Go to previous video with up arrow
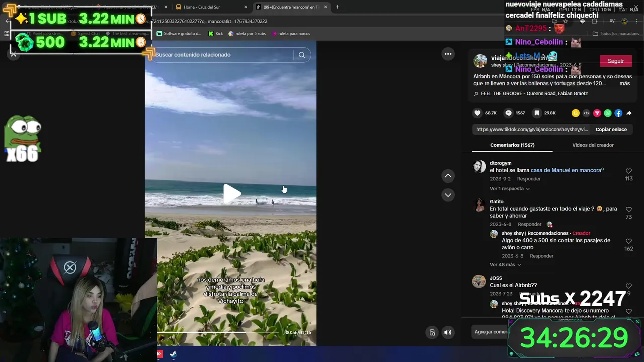This screenshot has height=362, width=644. pyautogui.click(x=448, y=176)
